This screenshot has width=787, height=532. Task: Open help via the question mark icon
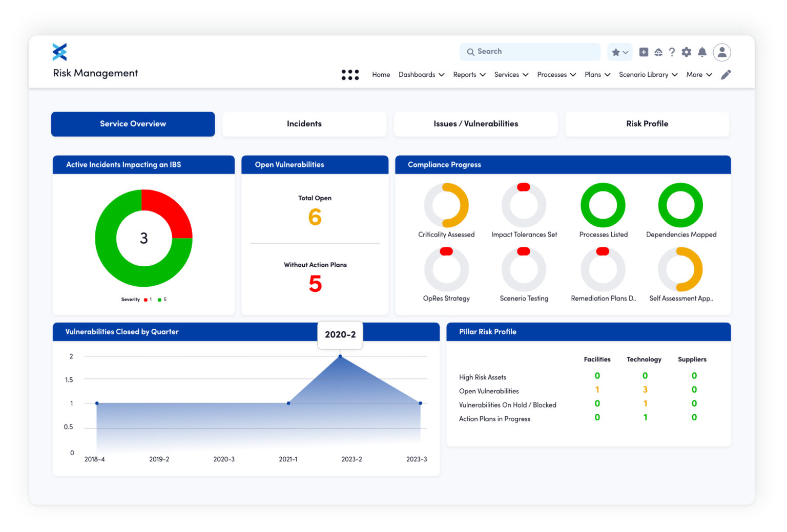(672, 52)
